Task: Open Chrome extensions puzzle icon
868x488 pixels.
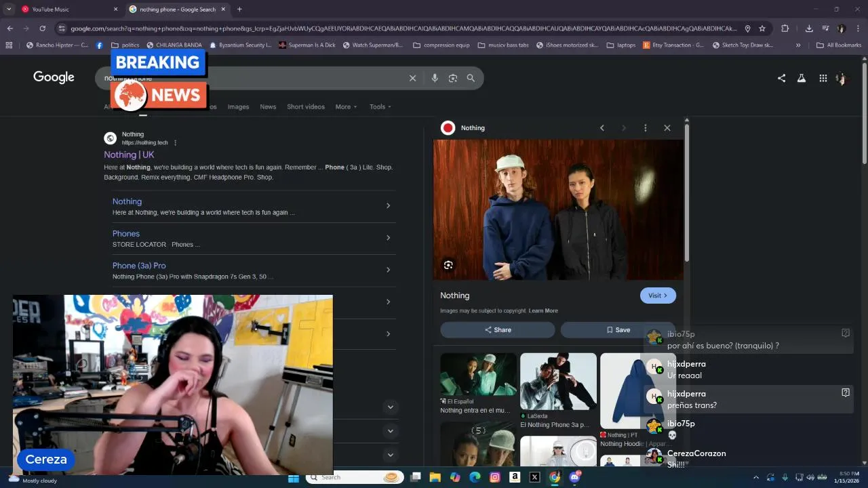Action: pyautogui.click(x=785, y=28)
